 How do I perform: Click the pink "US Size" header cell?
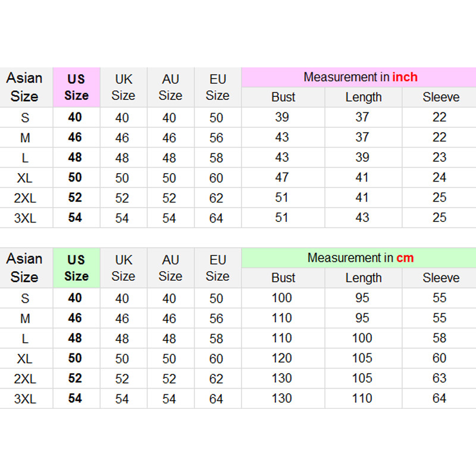tap(77, 87)
